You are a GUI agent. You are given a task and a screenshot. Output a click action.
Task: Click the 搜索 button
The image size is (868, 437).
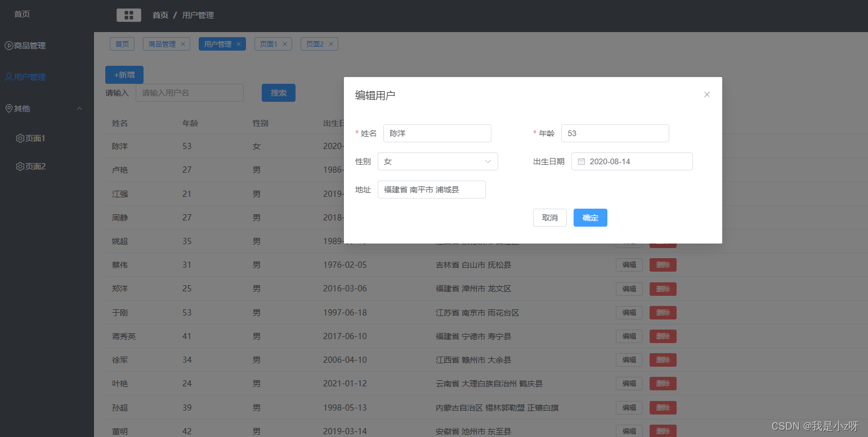[279, 93]
